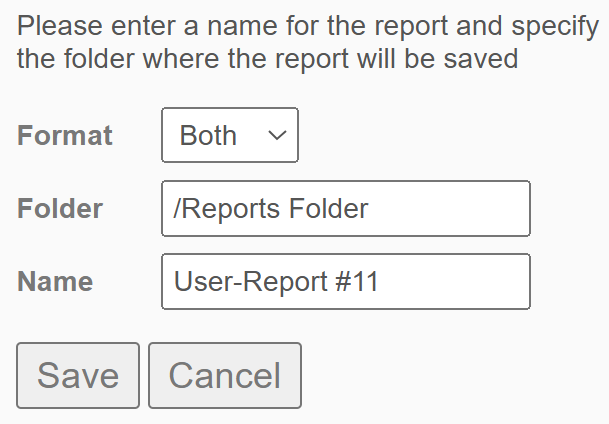The width and height of the screenshot is (609, 424).
Task: Click the Folder label
Action: tap(60, 208)
